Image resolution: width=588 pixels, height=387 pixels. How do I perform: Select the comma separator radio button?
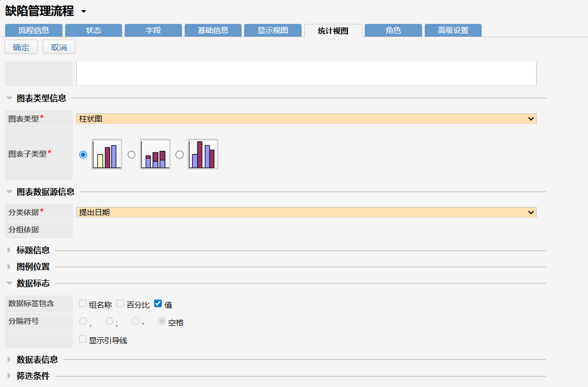(x=83, y=321)
